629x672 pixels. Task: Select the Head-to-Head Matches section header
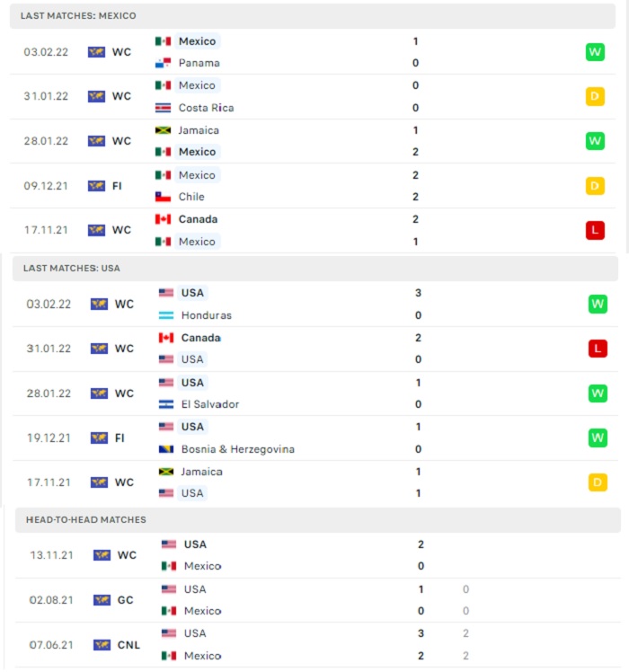tap(318, 520)
